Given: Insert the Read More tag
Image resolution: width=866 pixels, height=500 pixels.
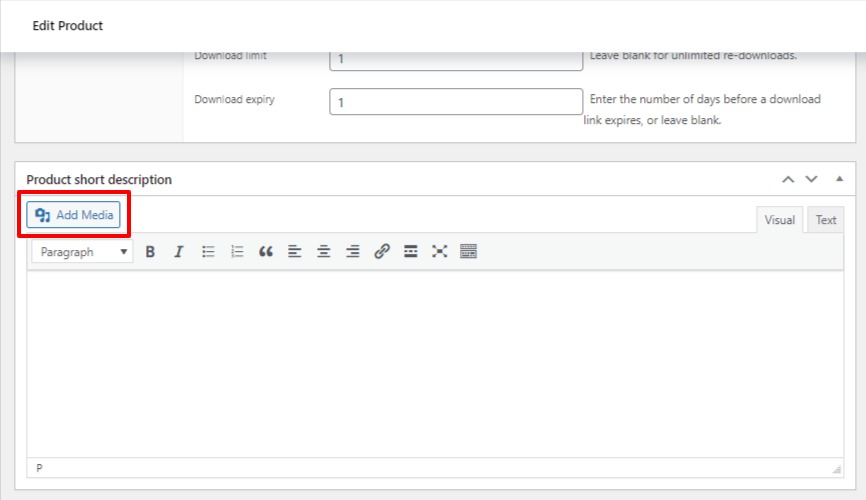Looking at the screenshot, I should click(410, 252).
